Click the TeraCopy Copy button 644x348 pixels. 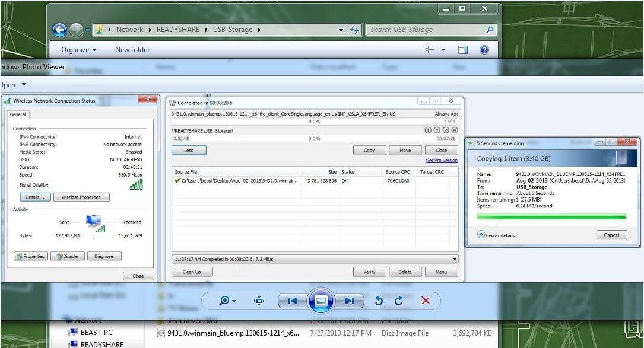(369, 150)
